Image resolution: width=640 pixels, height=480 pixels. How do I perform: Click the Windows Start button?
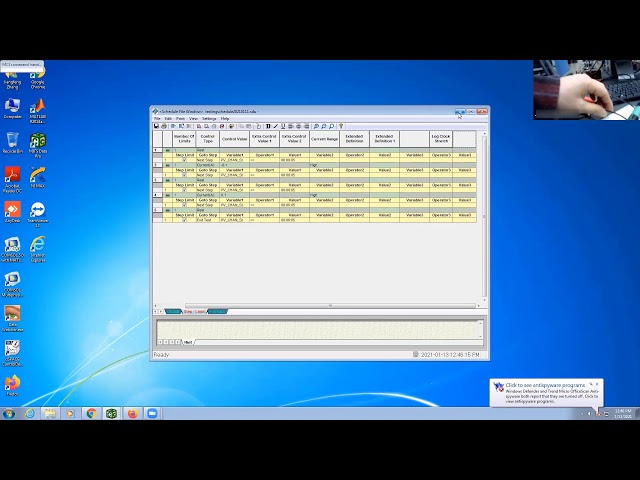(9, 413)
